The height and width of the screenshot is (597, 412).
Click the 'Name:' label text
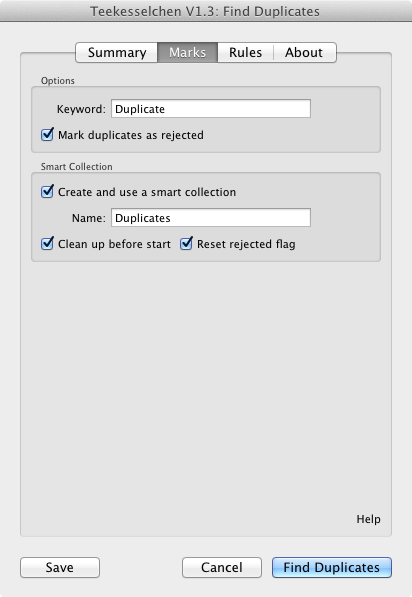[89, 218]
